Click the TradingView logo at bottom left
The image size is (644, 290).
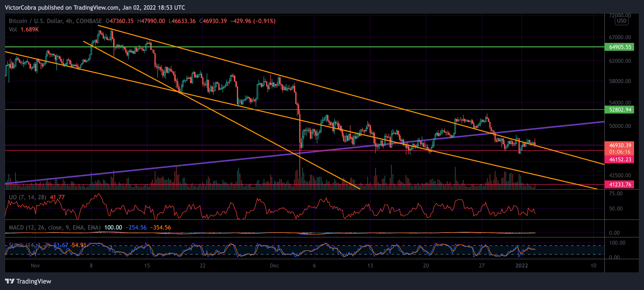28,281
